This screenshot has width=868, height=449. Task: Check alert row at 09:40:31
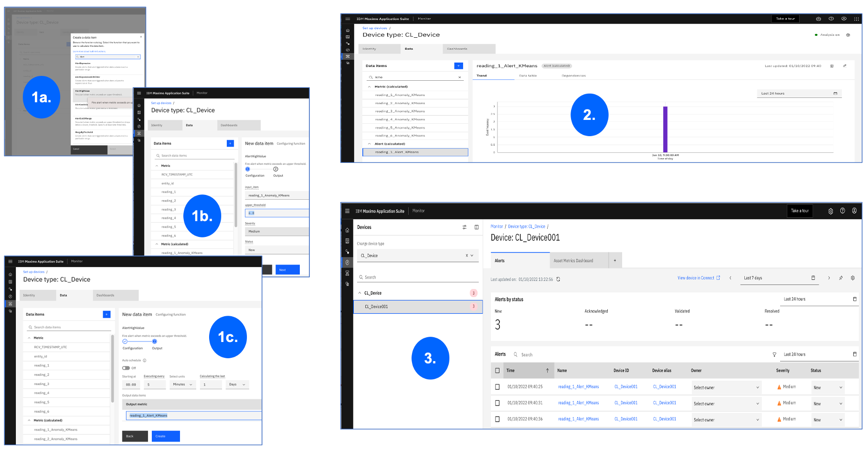click(498, 403)
